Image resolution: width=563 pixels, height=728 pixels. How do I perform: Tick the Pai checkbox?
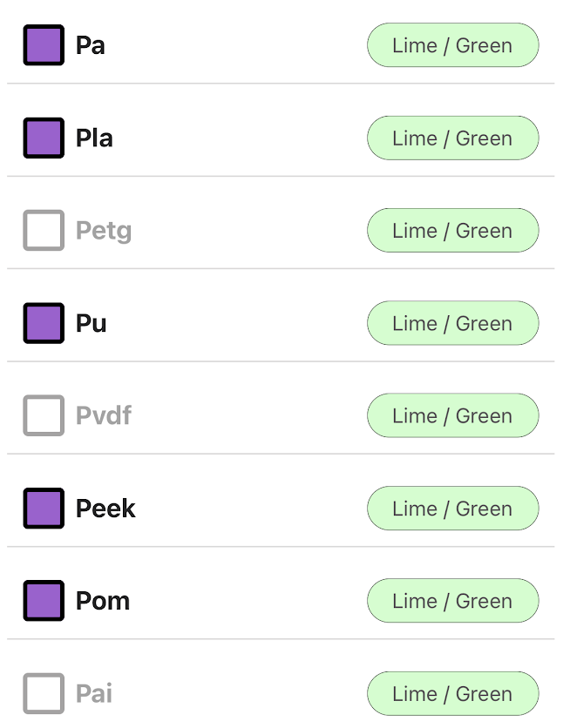[44, 693]
